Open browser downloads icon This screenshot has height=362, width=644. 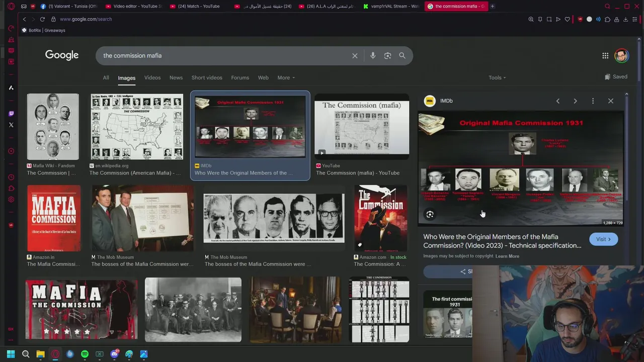(625, 19)
